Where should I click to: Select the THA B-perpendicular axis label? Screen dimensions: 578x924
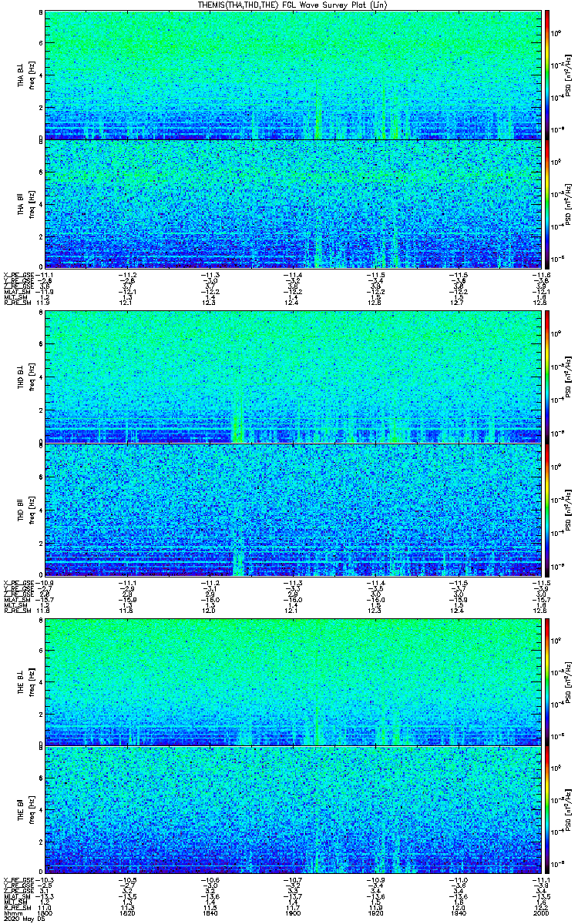coord(22,75)
